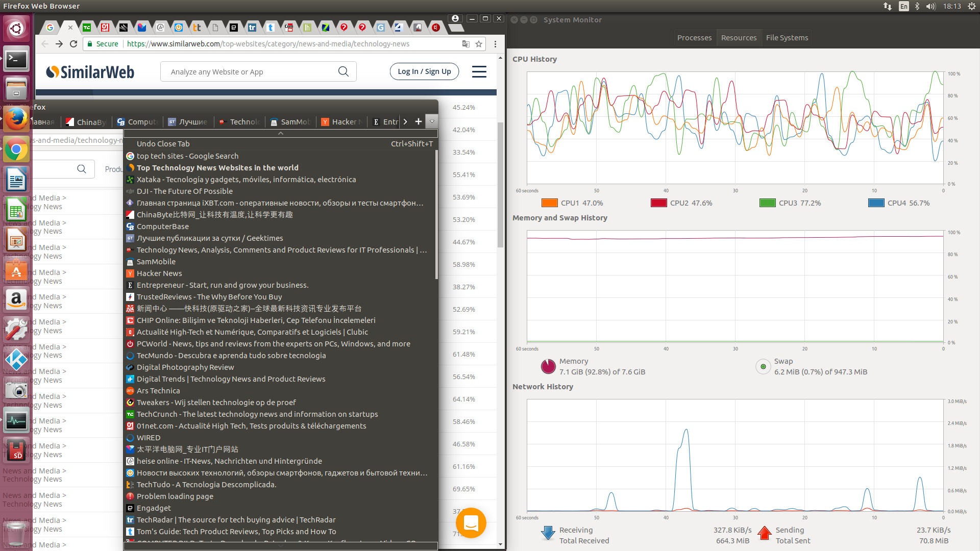This screenshot has height=551, width=980.
Task: Click the translate page icon in address bar
Action: pyautogui.click(x=465, y=44)
